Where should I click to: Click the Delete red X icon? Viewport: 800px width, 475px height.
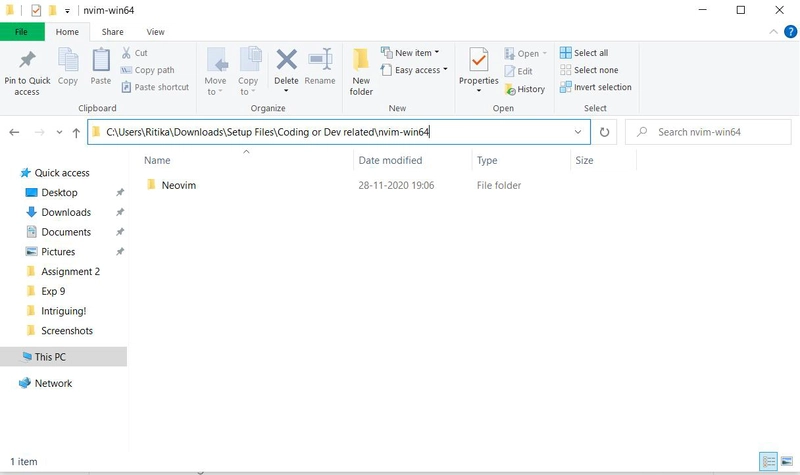(x=286, y=60)
